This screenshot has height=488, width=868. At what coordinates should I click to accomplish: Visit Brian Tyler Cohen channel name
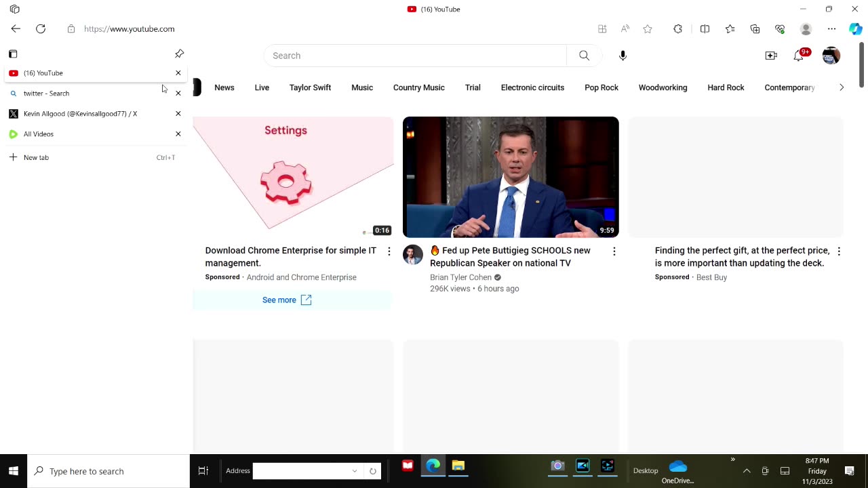pyautogui.click(x=460, y=277)
